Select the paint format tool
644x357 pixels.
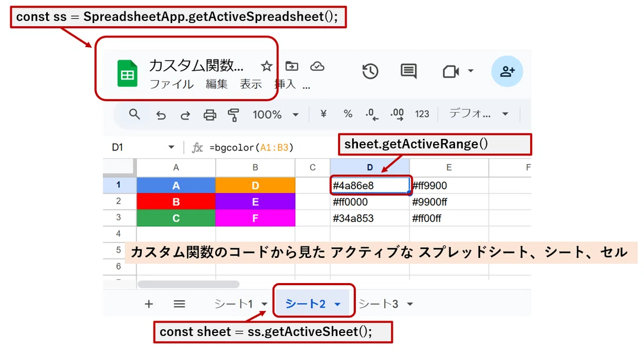[233, 115]
